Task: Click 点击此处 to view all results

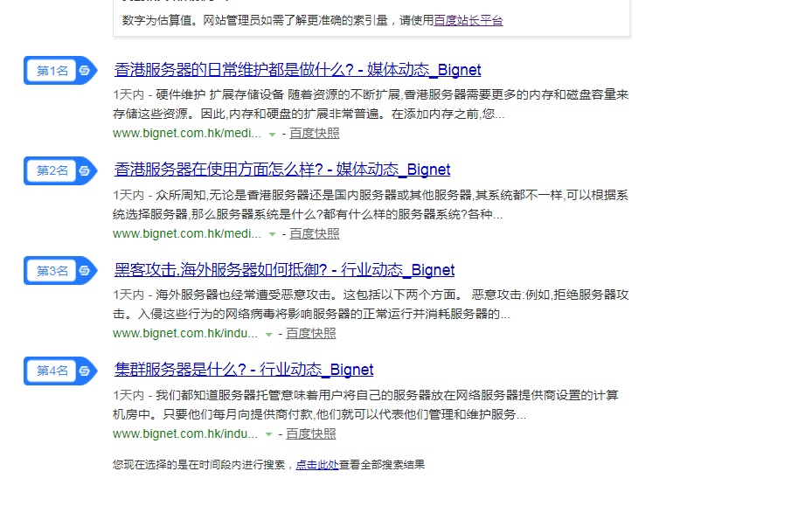Action: (317, 464)
